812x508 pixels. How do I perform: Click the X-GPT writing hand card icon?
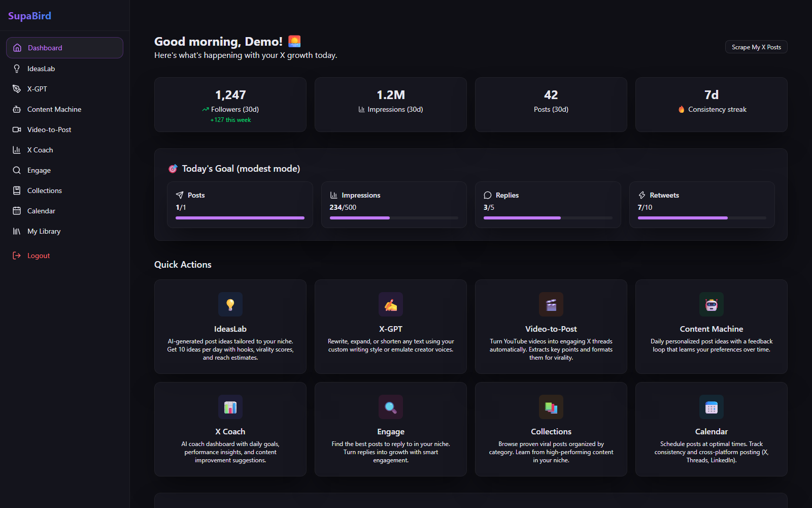coord(391,304)
